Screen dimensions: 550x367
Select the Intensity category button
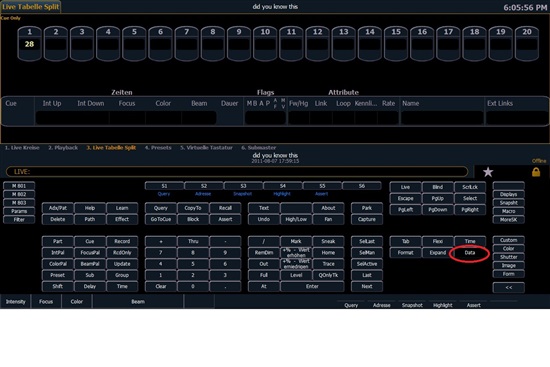pos(15,302)
